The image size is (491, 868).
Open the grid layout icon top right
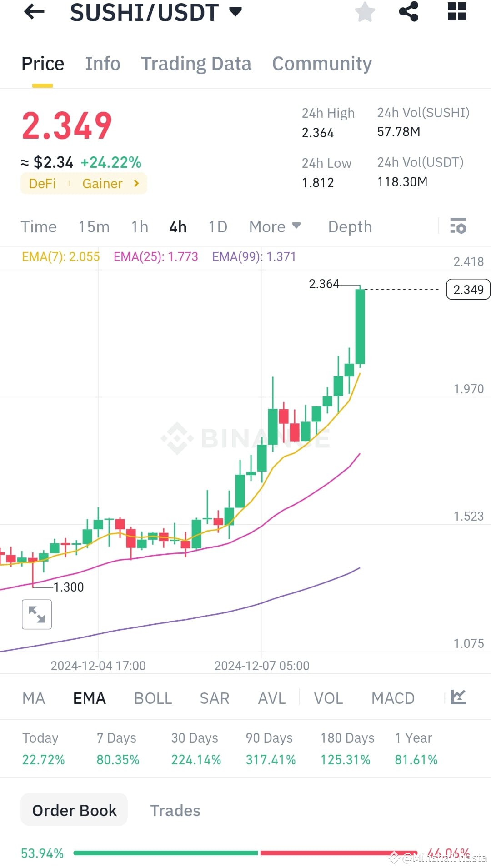pyautogui.click(x=456, y=12)
